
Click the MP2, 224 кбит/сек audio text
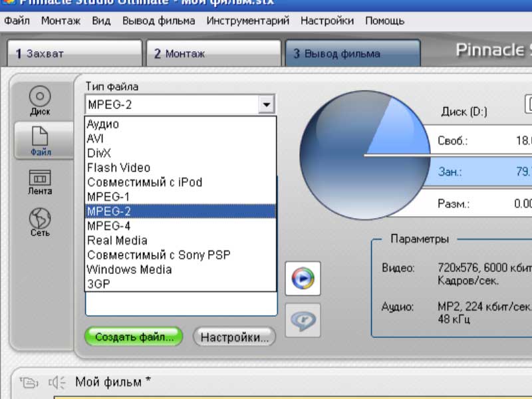point(485,307)
